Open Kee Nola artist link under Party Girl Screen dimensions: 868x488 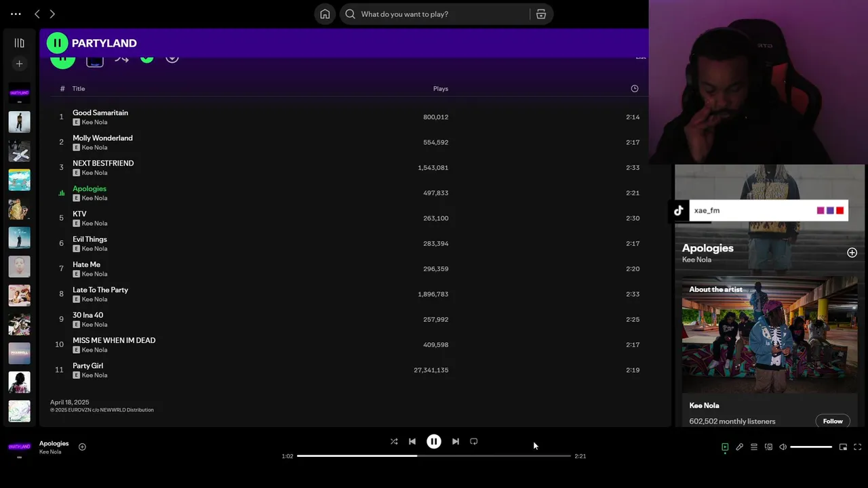[94, 375]
